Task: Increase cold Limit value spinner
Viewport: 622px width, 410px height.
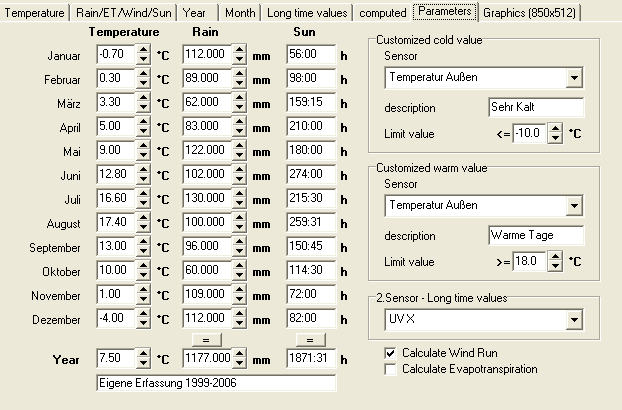Action: pos(557,129)
